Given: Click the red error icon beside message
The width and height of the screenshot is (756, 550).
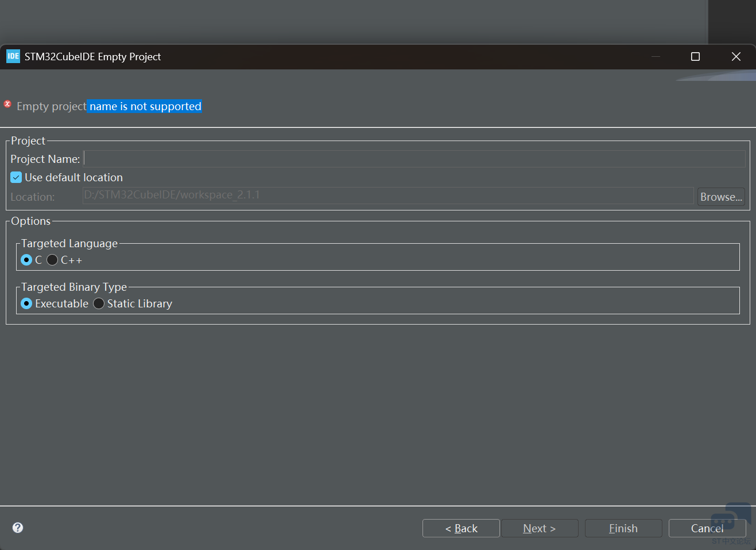Looking at the screenshot, I should 7,104.
